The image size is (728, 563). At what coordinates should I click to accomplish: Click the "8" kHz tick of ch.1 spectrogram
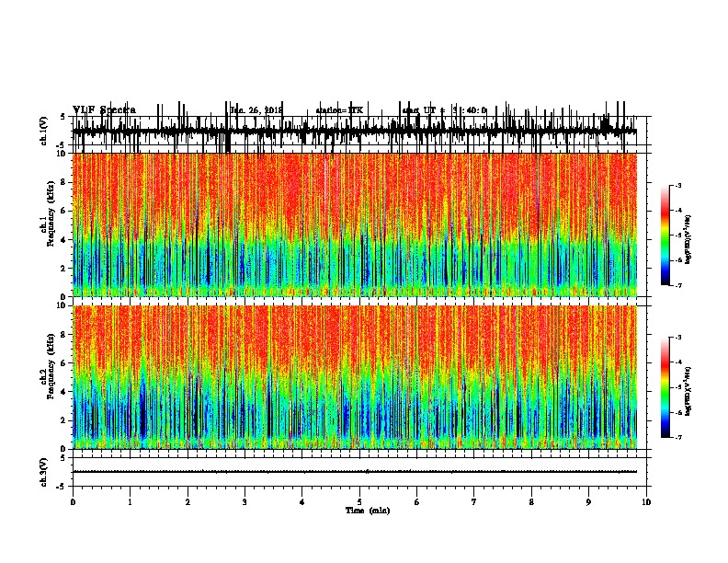tap(63, 182)
